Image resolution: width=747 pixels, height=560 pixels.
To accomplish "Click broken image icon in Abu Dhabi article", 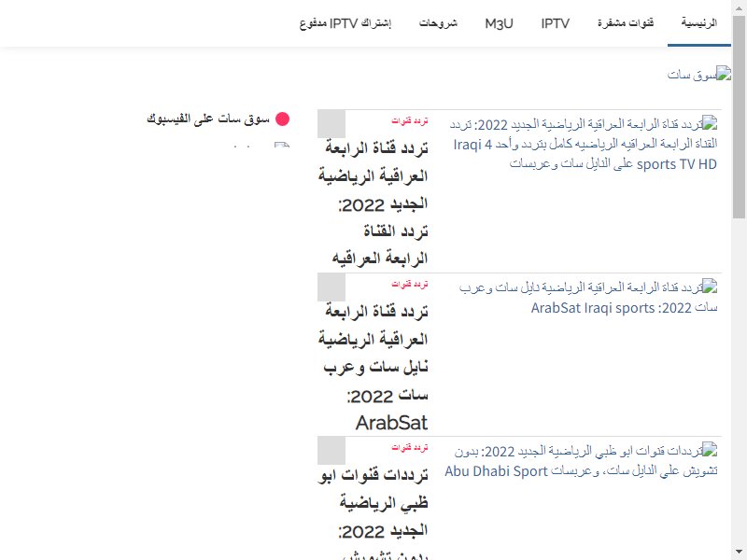I will point(710,450).
